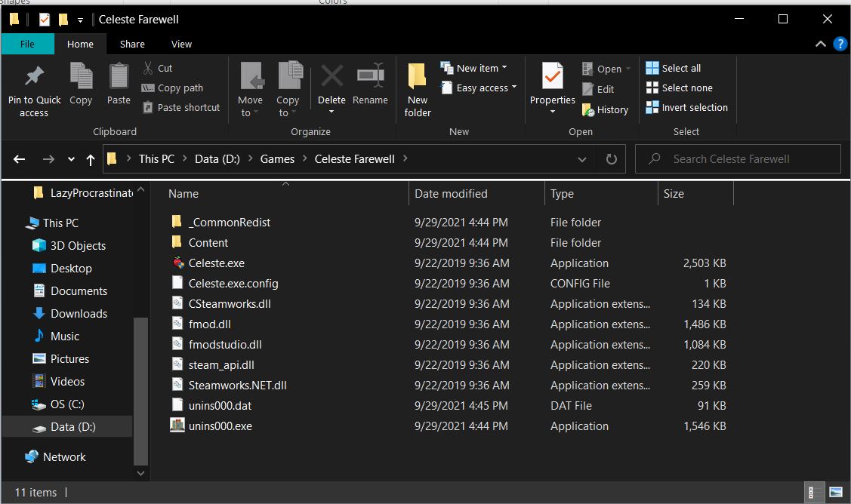
Task: Click the Delete icon in Organize group
Action: pyautogui.click(x=331, y=77)
